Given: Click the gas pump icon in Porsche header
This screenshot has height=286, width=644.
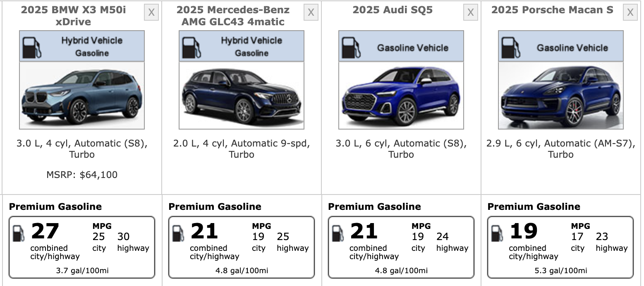Looking at the screenshot, I should coord(511,47).
